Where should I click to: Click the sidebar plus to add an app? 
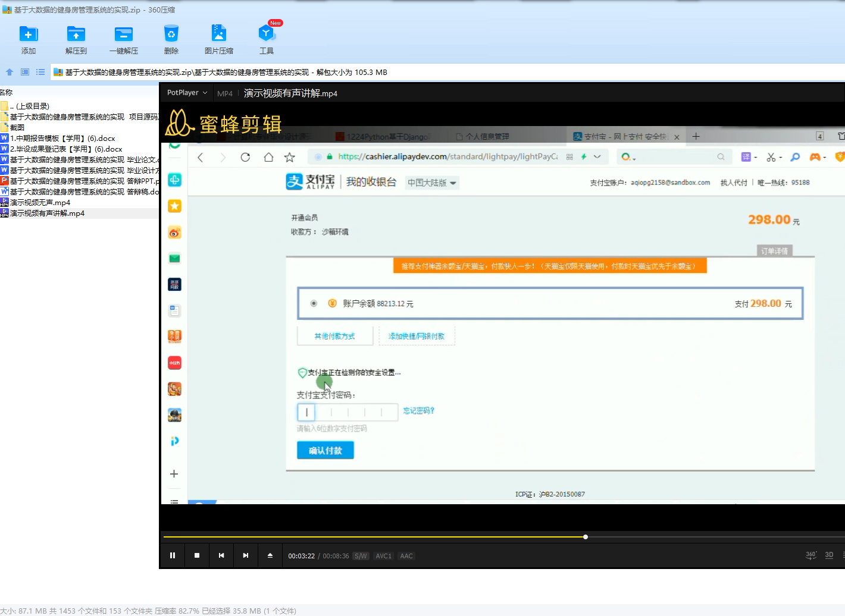point(174,474)
